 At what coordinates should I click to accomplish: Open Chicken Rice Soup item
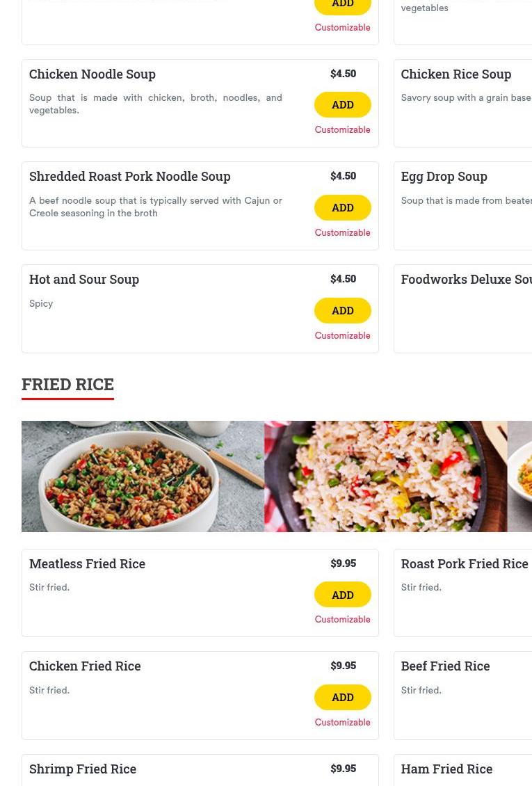[x=456, y=74]
